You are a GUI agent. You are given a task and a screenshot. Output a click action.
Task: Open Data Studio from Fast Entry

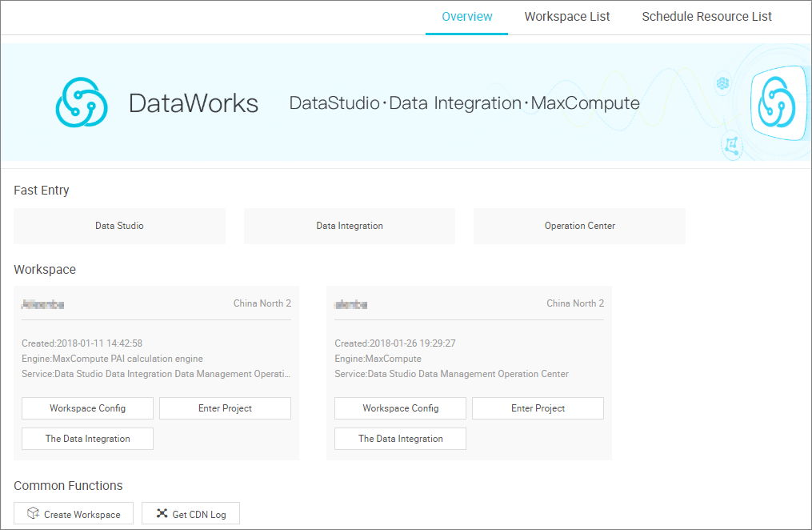[x=119, y=226]
